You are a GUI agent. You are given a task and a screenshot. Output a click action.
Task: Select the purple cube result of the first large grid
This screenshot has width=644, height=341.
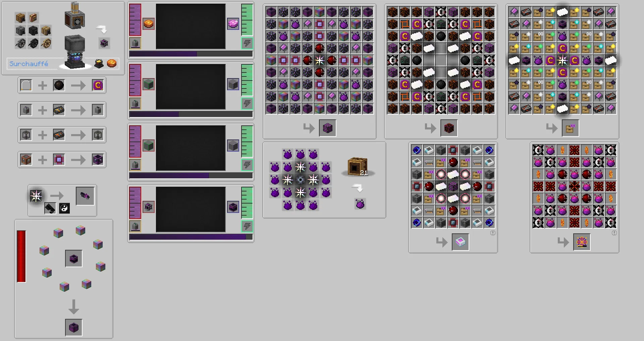click(327, 128)
